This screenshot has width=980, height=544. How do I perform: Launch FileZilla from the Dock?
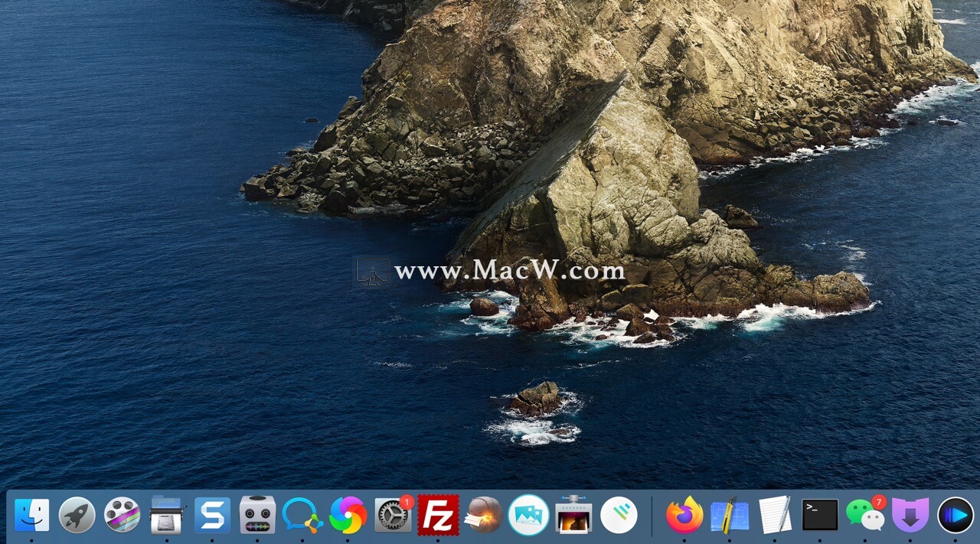438,515
